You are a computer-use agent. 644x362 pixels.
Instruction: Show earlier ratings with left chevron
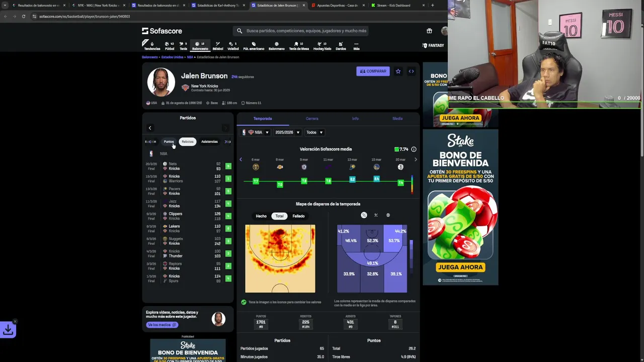point(240,159)
